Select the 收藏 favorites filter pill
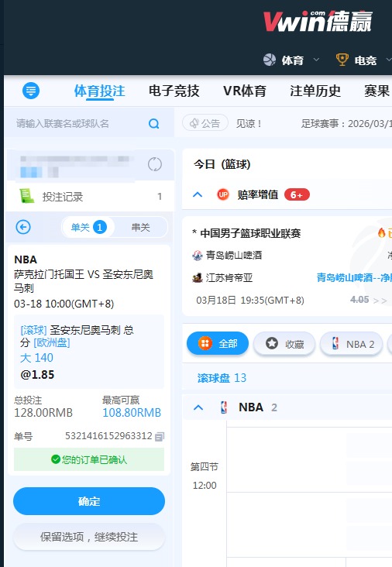The width and height of the screenshot is (392, 567). (284, 343)
